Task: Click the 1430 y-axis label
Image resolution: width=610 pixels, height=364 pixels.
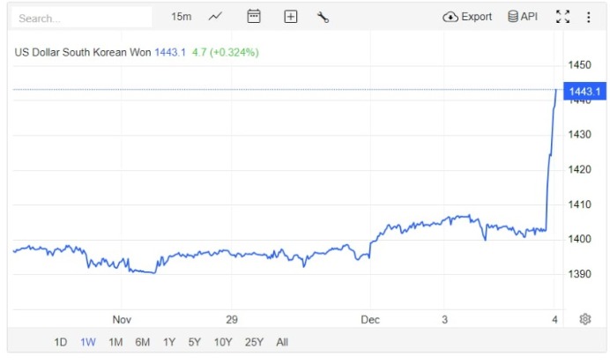Action: coord(579,135)
